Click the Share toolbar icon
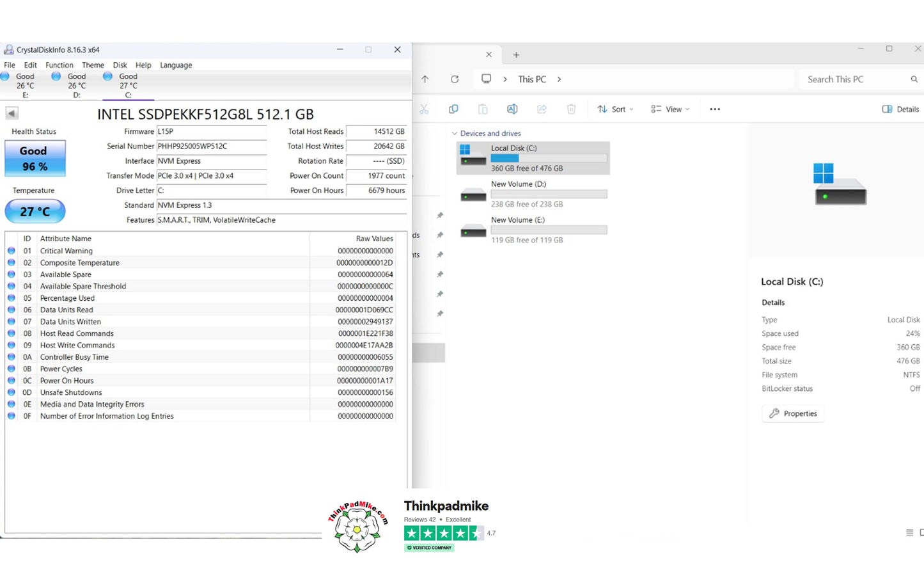The image size is (924, 581). tap(542, 109)
